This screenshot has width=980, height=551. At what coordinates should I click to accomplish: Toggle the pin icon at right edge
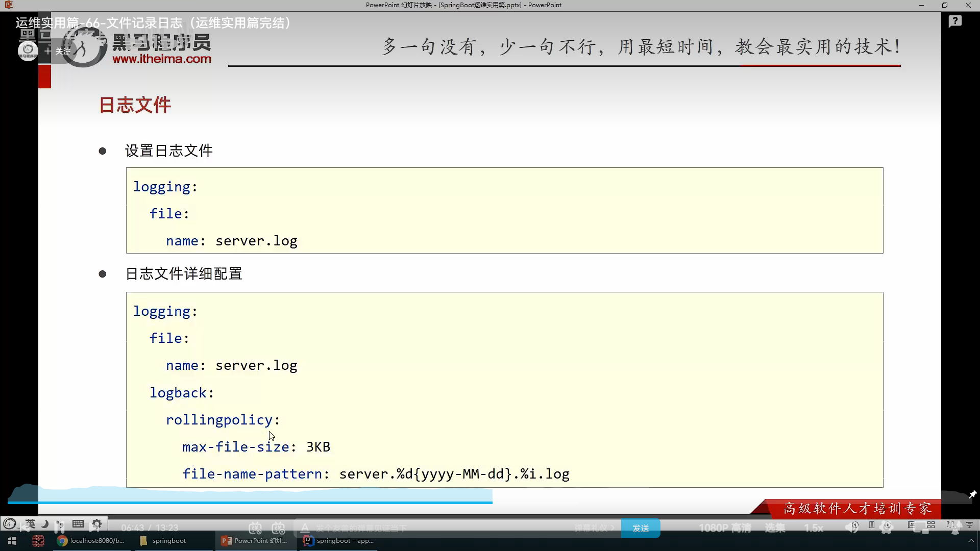click(x=972, y=494)
